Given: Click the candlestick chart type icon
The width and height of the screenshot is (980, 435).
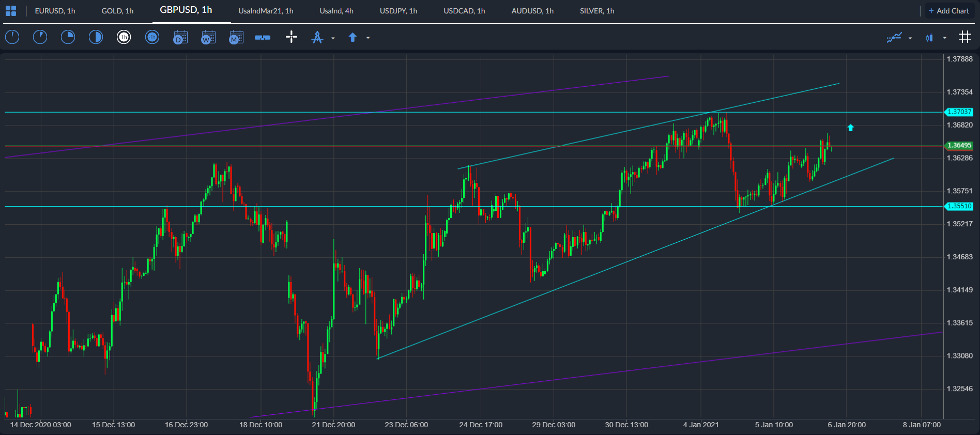Looking at the screenshot, I should tap(929, 37).
